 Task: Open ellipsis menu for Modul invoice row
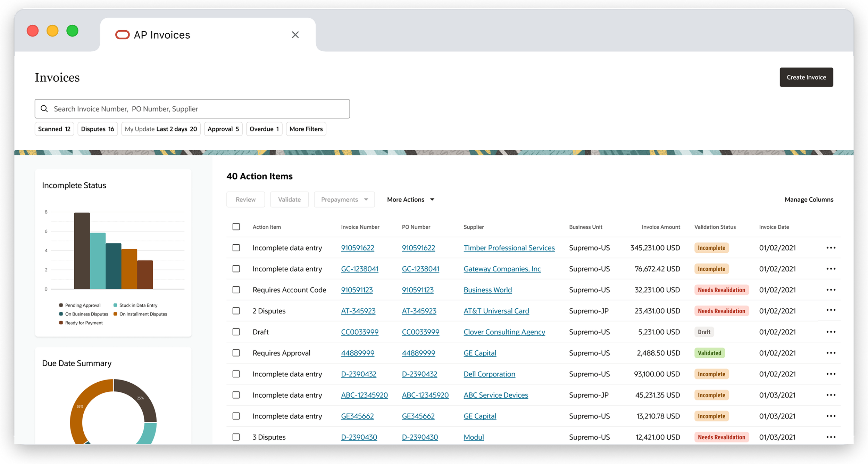pyautogui.click(x=831, y=437)
